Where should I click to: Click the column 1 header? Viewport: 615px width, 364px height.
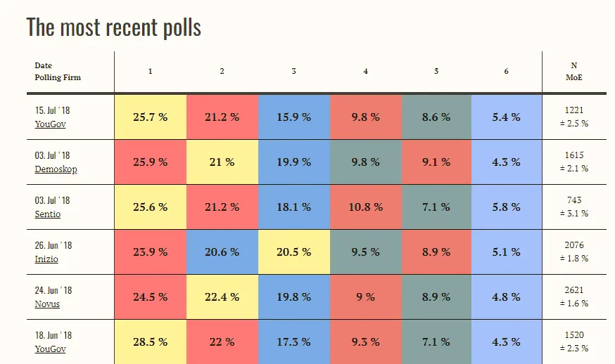[151, 72]
